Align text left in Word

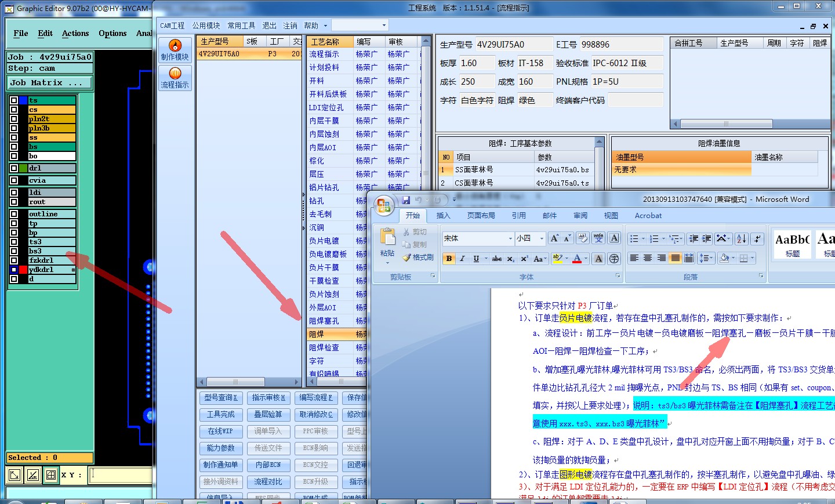click(x=634, y=258)
